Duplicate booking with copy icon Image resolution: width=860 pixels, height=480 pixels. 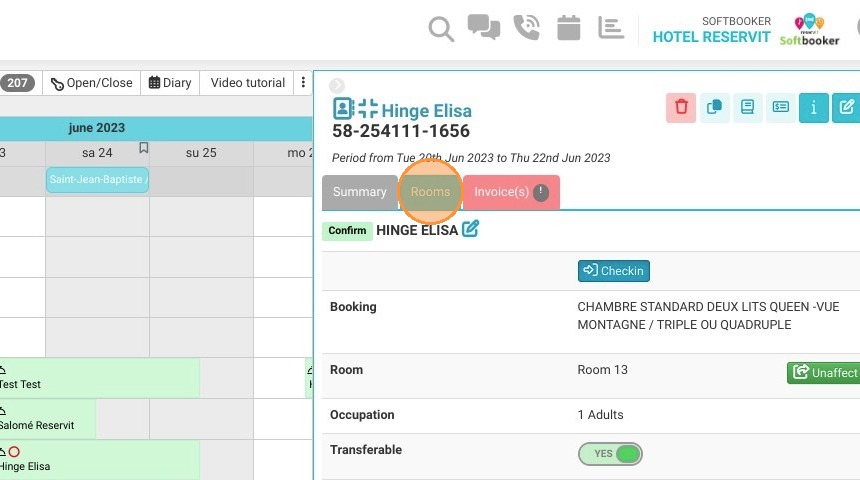[x=714, y=107]
